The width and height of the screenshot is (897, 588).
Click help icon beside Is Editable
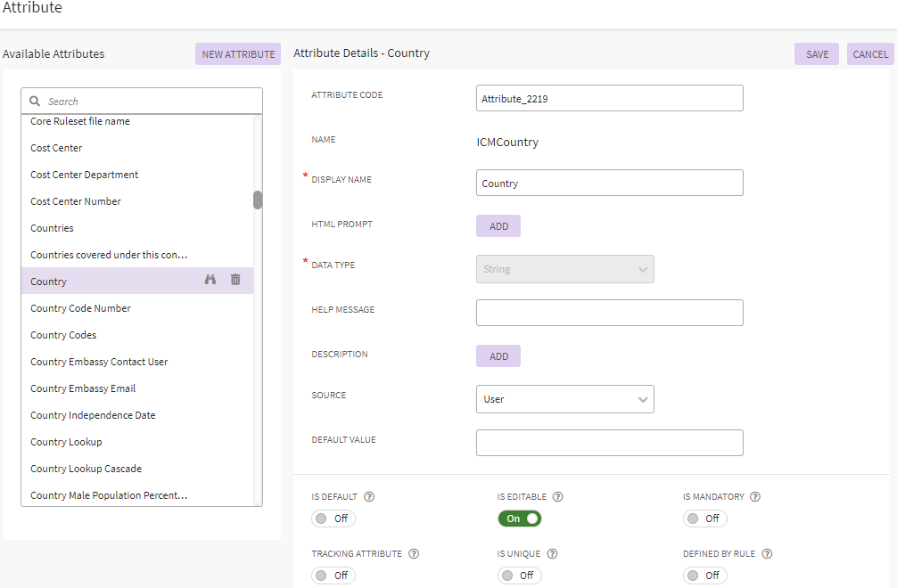click(558, 497)
